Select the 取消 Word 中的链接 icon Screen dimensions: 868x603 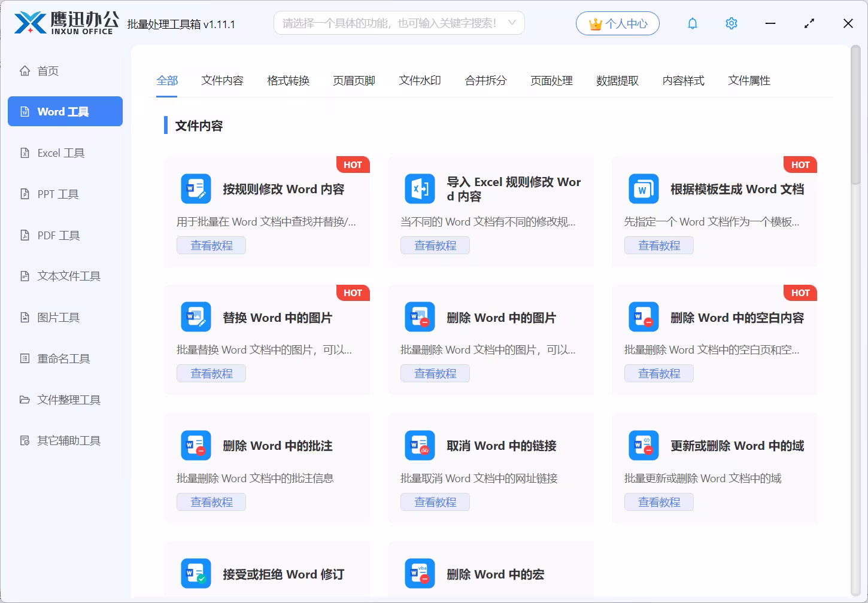point(420,446)
